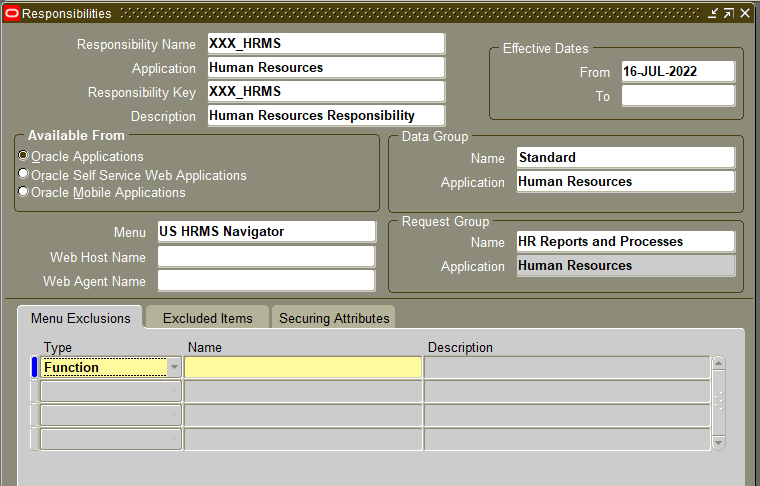Image resolution: width=760 pixels, height=486 pixels.
Task: Choose Oracle Mobile Applications radio button
Action: pos(23,191)
